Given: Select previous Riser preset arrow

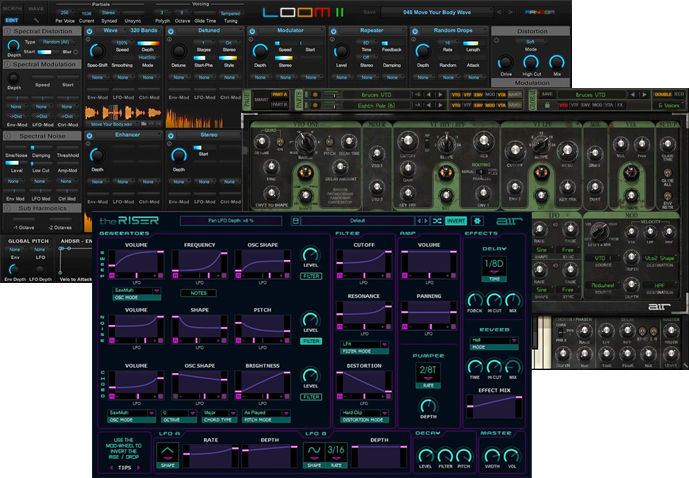Looking at the screenshot, I should pos(419,221).
